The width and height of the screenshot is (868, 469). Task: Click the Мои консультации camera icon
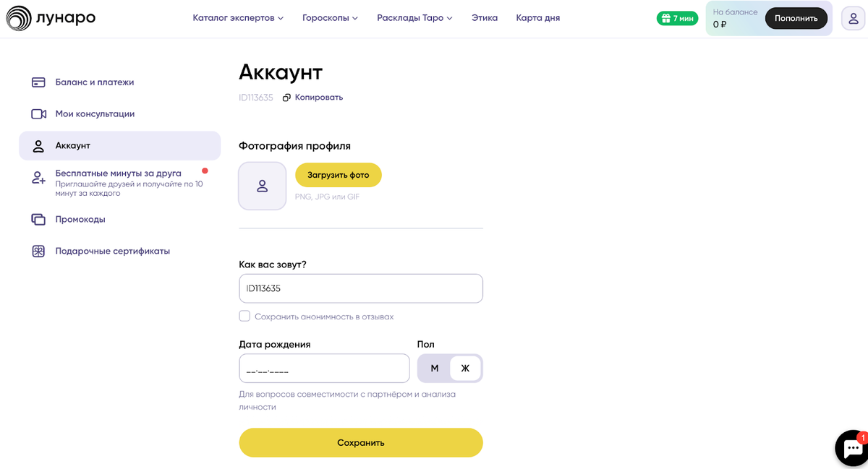coord(38,114)
